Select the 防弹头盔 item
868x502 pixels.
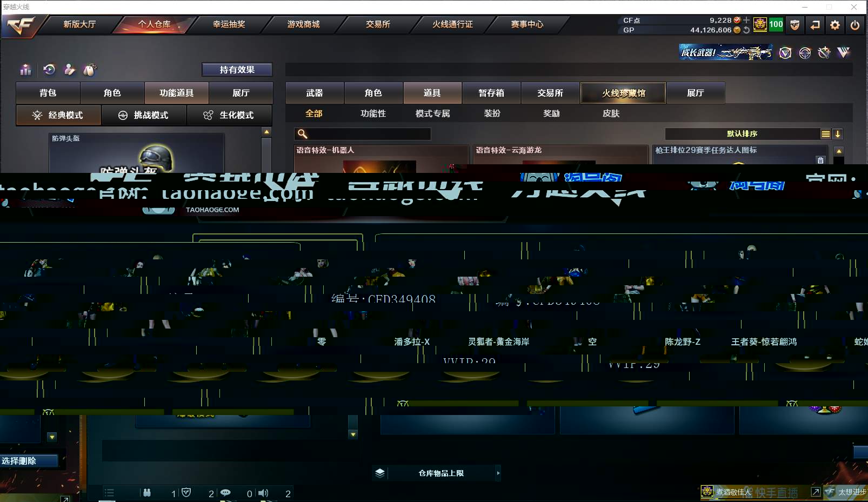137,153
